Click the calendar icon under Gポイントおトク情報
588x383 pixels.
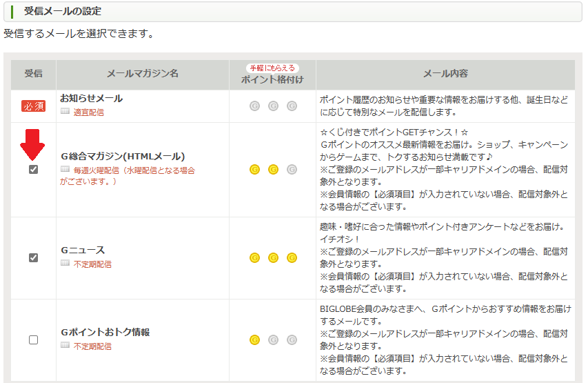(65, 346)
